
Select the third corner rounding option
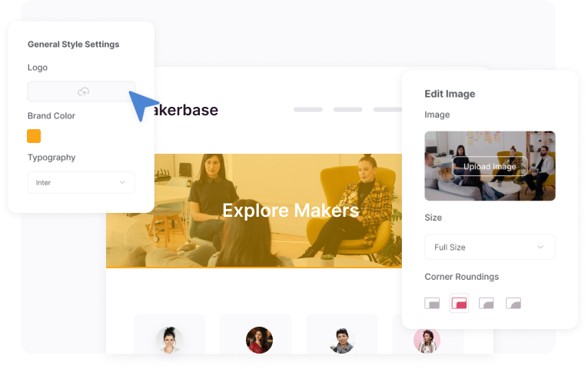click(487, 303)
